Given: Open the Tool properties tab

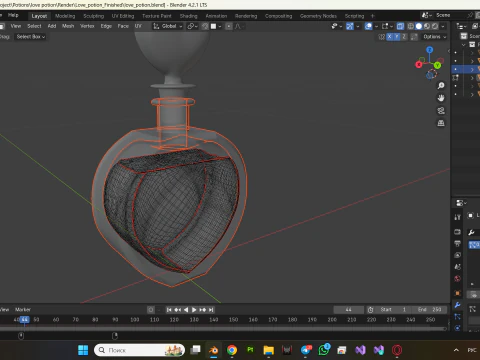Looking at the screenshot, I should coord(457,217).
